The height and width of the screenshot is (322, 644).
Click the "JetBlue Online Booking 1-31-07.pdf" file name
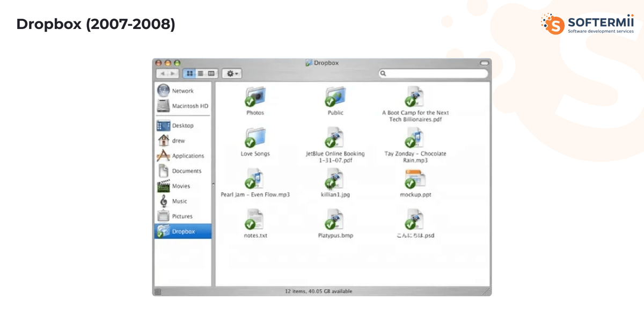coord(335,157)
